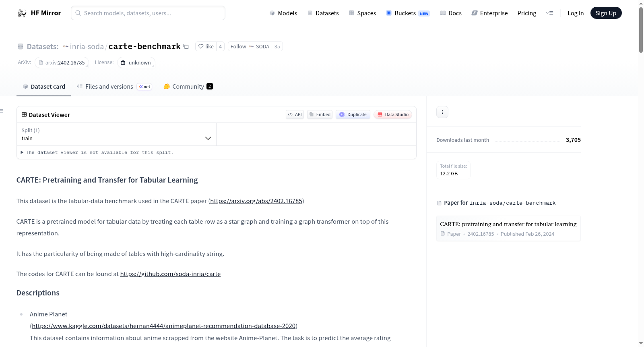Click the Log In link
The width and height of the screenshot is (644, 347).
[x=576, y=13]
